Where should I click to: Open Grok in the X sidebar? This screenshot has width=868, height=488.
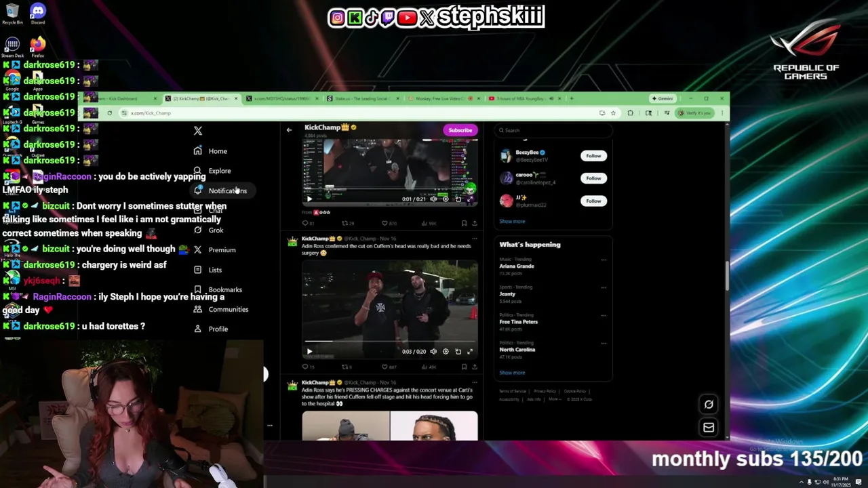[208, 230]
